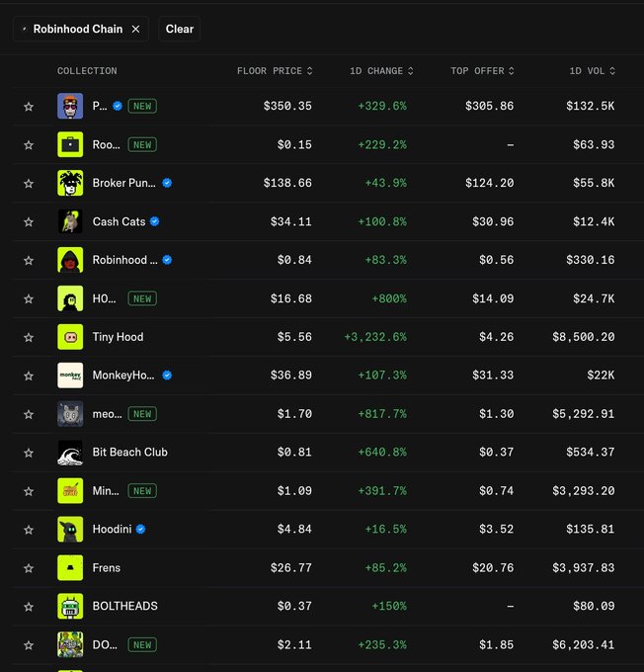Select the +3,232.6% change value
The height and width of the screenshot is (672, 644).
[x=375, y=337]
